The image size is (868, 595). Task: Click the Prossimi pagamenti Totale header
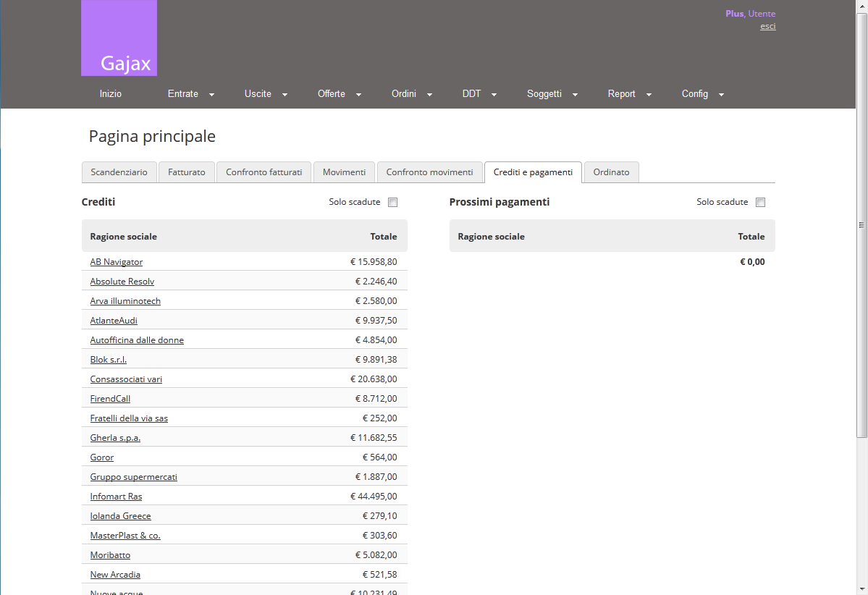tap(751, 237)
